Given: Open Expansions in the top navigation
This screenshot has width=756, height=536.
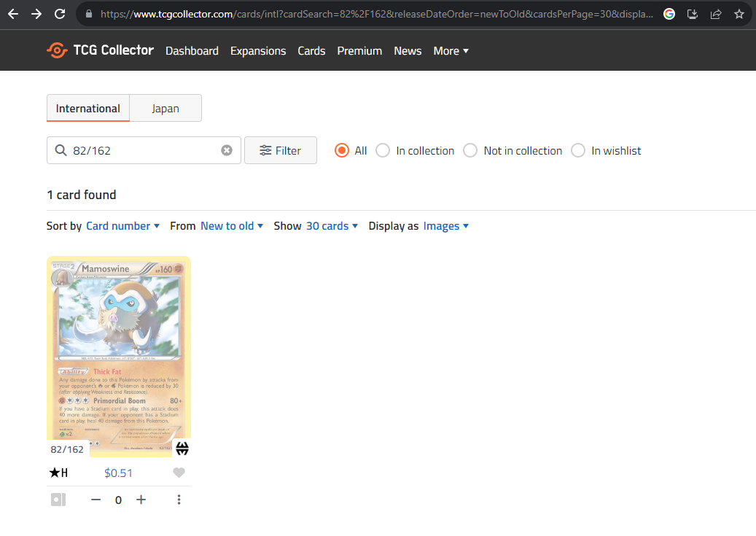Looking at the screenshot, I should (258, 51).
